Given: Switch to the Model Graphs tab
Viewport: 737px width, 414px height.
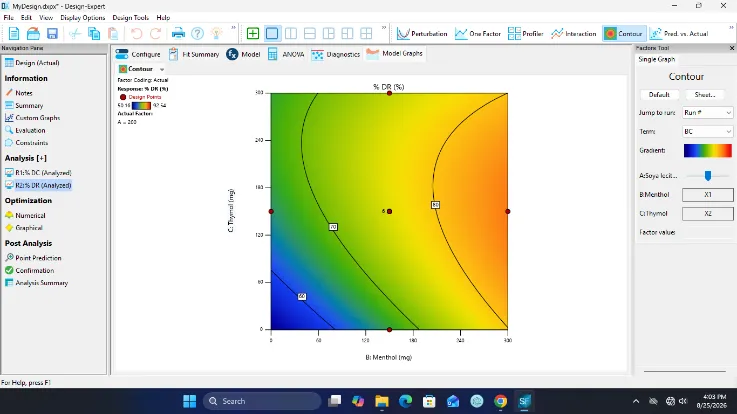Looking at the screenshot, I should 394,54.
